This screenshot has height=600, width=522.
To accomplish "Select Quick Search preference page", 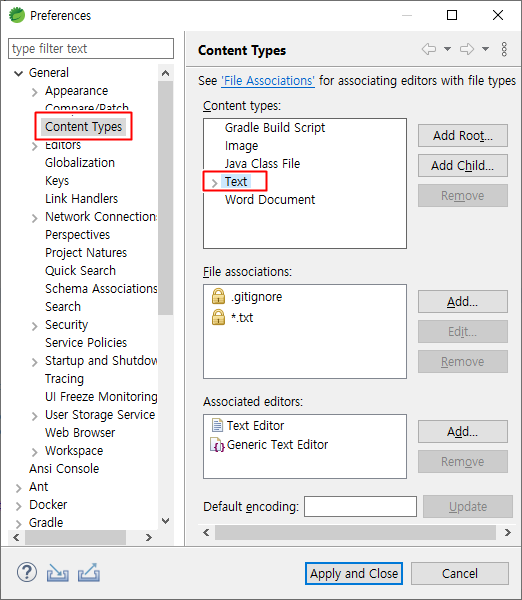I will coord(80,271).
